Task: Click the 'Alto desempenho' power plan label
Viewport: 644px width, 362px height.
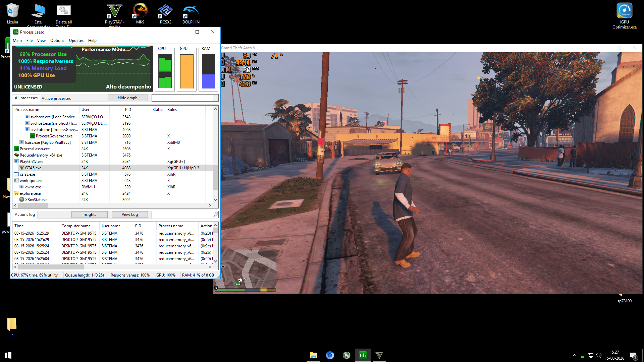Action: coord(128,87)
